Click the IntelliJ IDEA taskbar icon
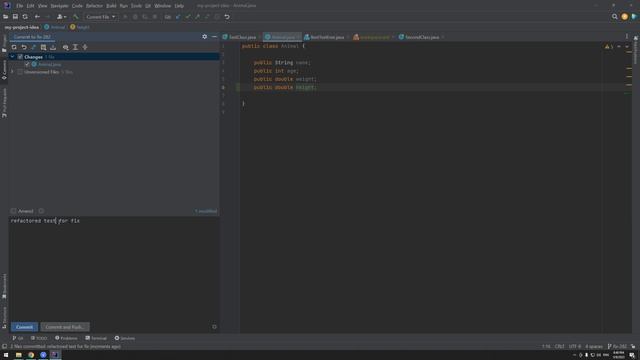640x360 pixels. (x=55, y=355)
